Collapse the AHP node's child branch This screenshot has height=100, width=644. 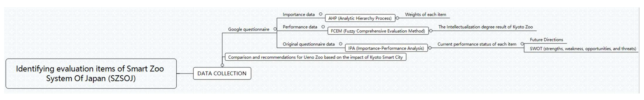click(x=397, y=18)
